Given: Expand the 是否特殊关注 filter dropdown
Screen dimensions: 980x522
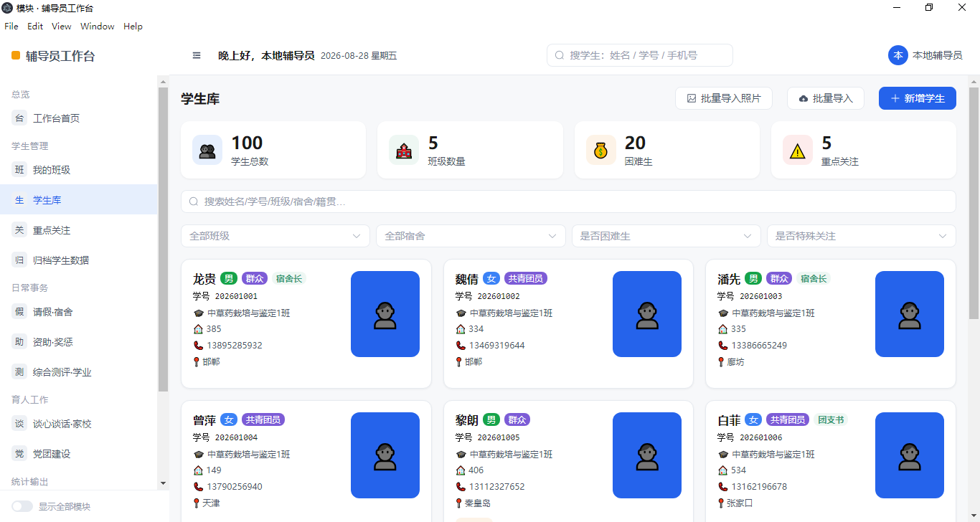Looking at the screenshot, I should point(862,236).
